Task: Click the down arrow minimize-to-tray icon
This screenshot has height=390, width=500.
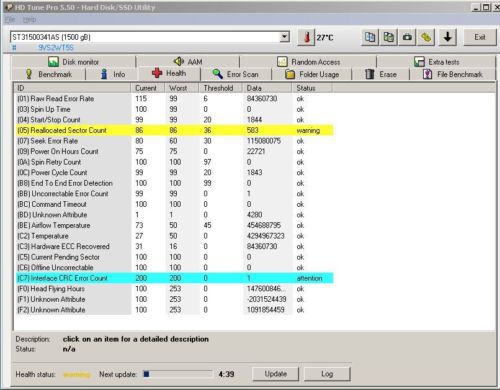Action: [448, 37]
